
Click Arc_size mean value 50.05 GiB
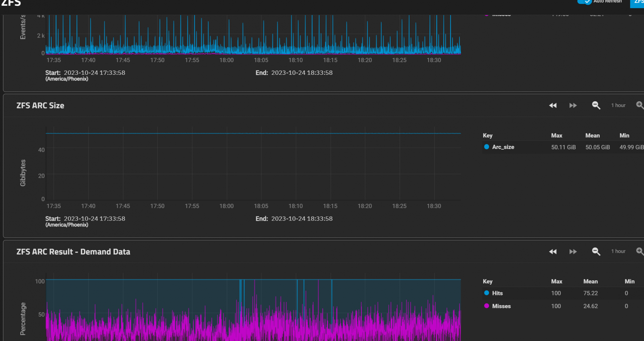598,147
